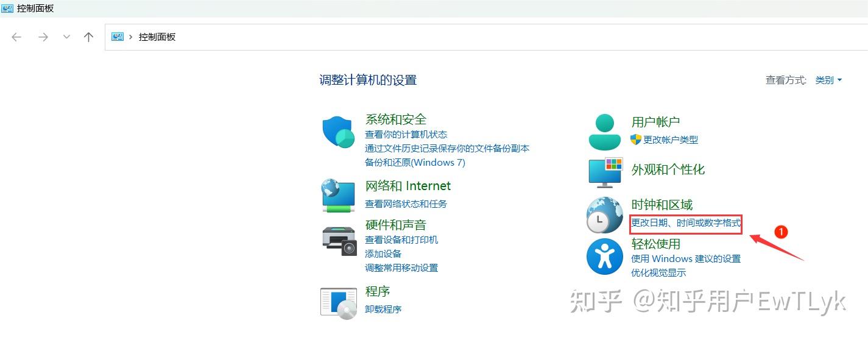This screenshot has width=868, height=340.
Task: Open 程序 category heading
Action: tap(378, 291)
